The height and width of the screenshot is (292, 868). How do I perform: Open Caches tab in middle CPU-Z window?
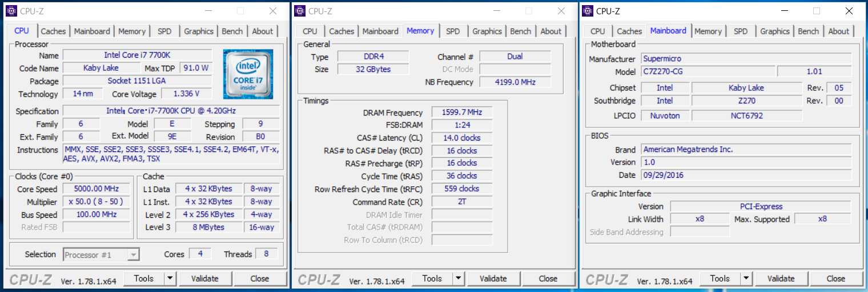point(341,31)
